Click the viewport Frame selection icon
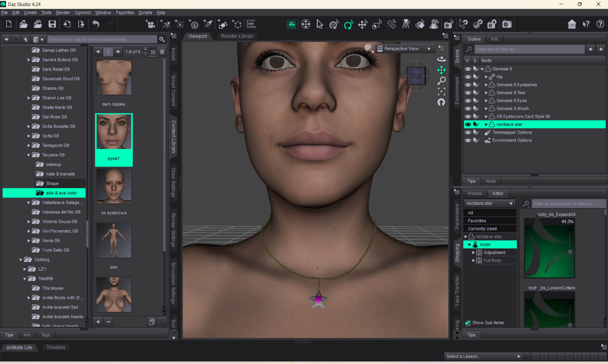The width and height of the screenshot is (608, 364). click(x=441, y=91)
